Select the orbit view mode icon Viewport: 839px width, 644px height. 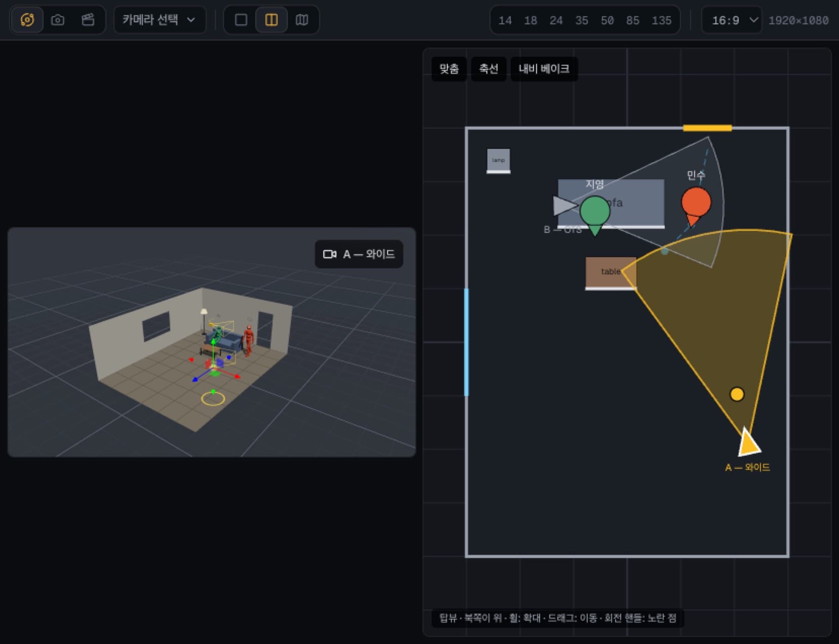(x=27, y=20)
